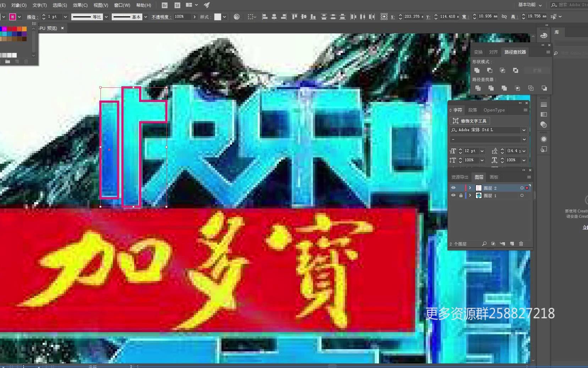Open 对象(O) menu
This screenshot has width=588, height=368.
click(19, 5)
